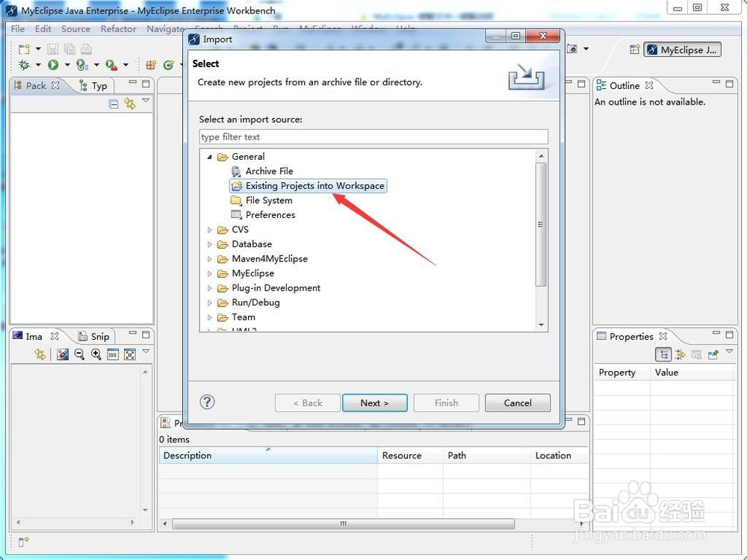This screenshot has width=747, height=560.
Task: Click Collapse All in Package Explorer
Action: pos(114,104)
